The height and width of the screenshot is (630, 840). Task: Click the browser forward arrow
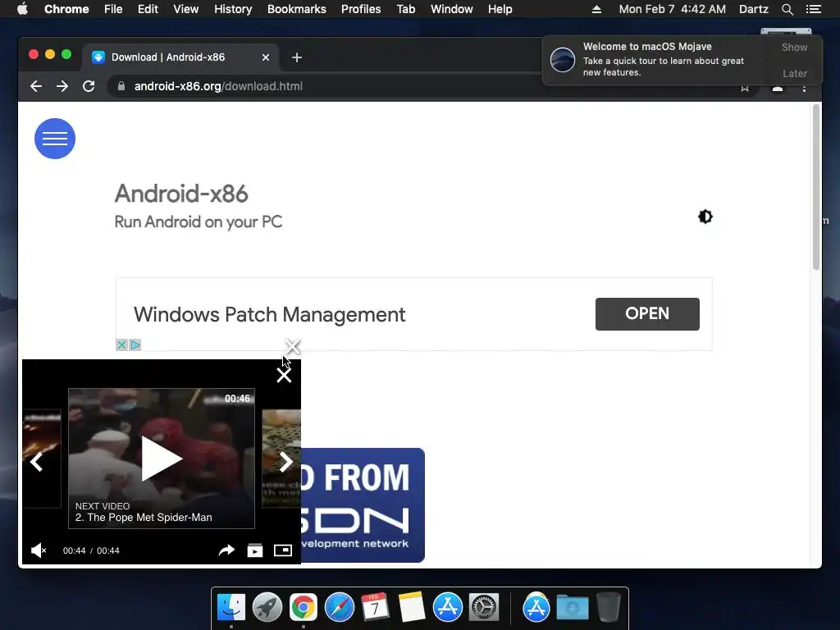(62, 86)
